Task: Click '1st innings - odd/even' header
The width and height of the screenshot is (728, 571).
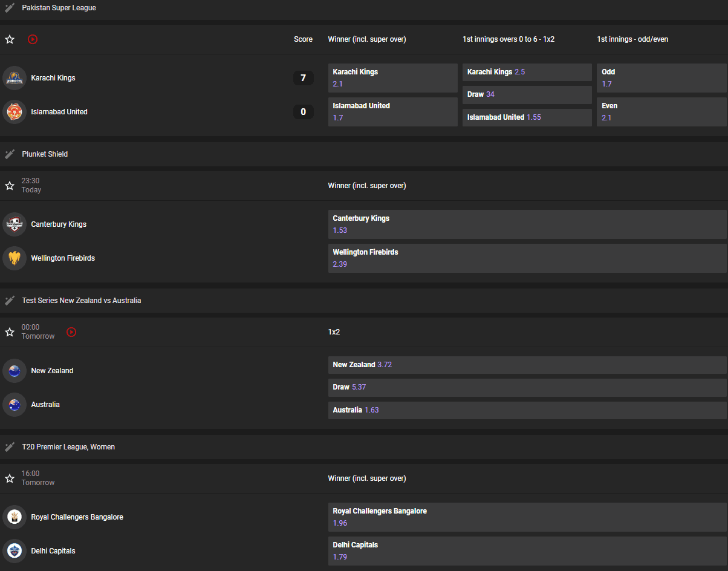Action: click(x=632, y=39)
